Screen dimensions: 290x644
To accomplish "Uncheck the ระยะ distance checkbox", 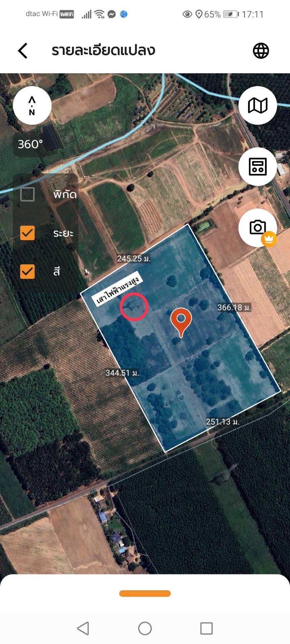I will coord(27,233).
